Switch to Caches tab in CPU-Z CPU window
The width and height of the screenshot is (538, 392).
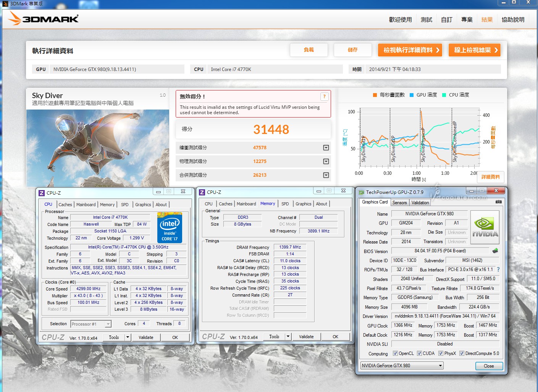point(65,205)
